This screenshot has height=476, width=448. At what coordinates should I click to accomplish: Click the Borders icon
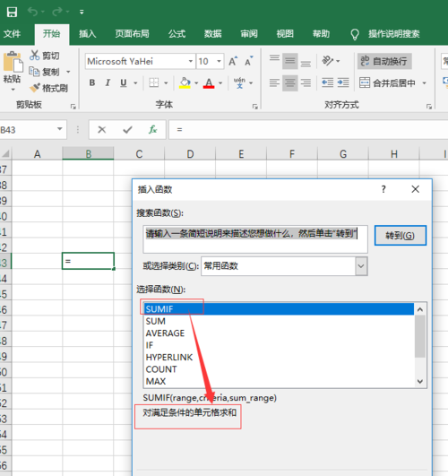[154, 82]
